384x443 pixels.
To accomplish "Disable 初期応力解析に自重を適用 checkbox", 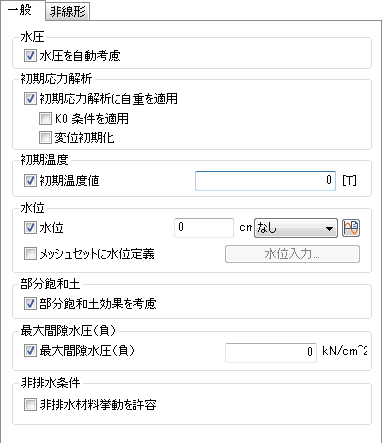I will click(x=30, y=99).
